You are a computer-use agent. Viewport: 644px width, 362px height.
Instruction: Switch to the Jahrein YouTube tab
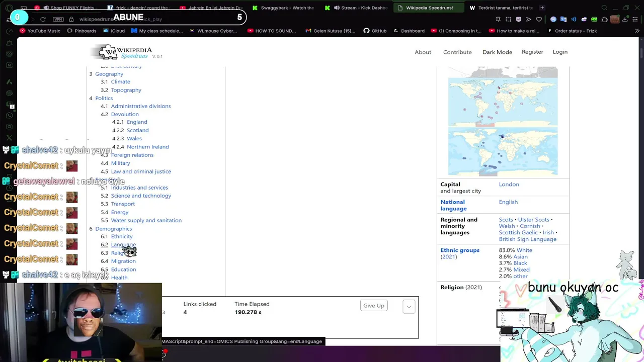coord(211,8)
